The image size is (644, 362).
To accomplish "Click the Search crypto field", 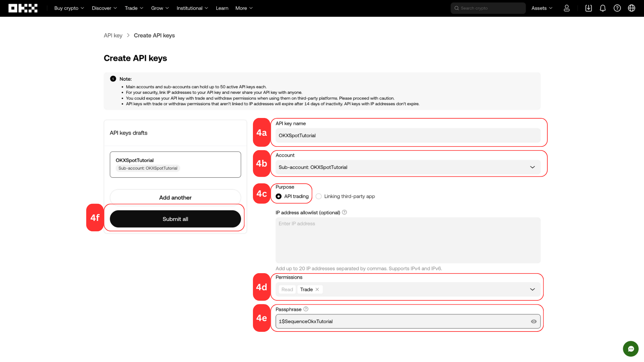I will pos(488,8).
